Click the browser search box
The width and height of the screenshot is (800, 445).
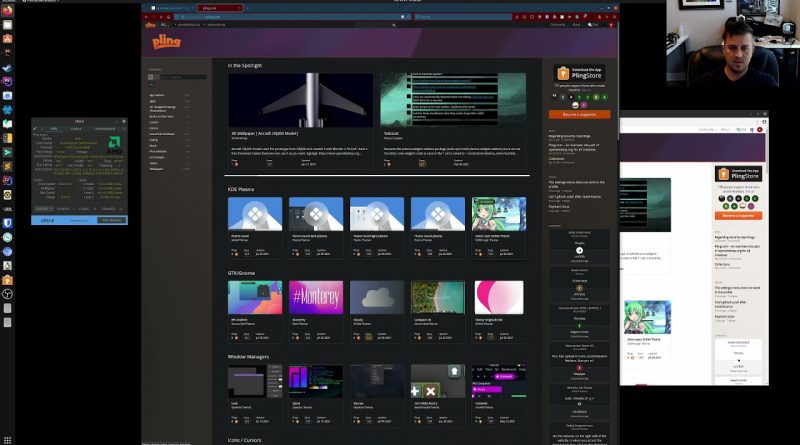pyautogui.click(x=462, y=17)
